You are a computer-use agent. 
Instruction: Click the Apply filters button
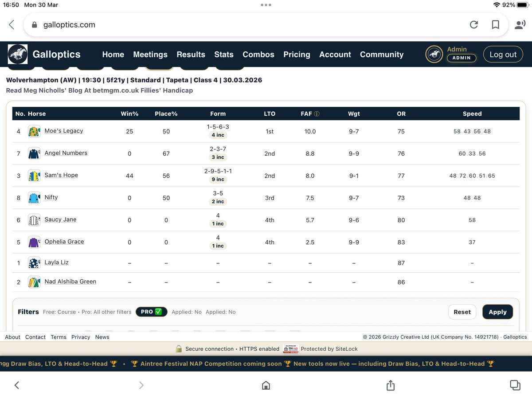pos(497,312)
